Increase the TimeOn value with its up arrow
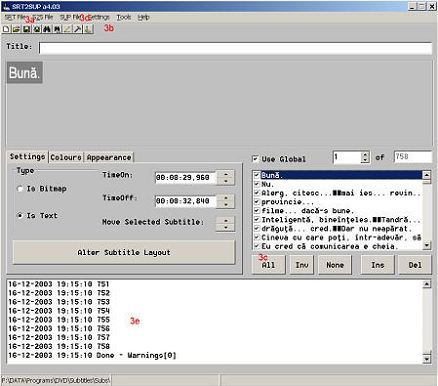The width and height of the screenshot is (438, 386). point(226,174)
